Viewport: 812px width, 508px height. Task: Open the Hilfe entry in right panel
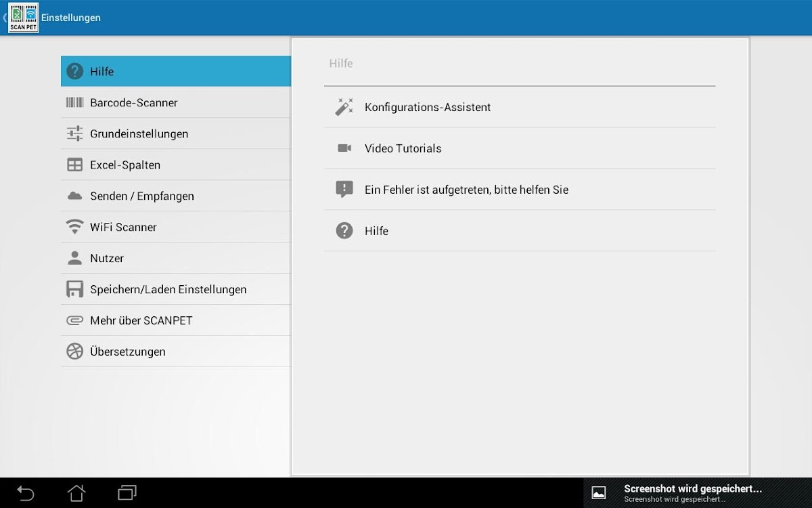(376, 231)
